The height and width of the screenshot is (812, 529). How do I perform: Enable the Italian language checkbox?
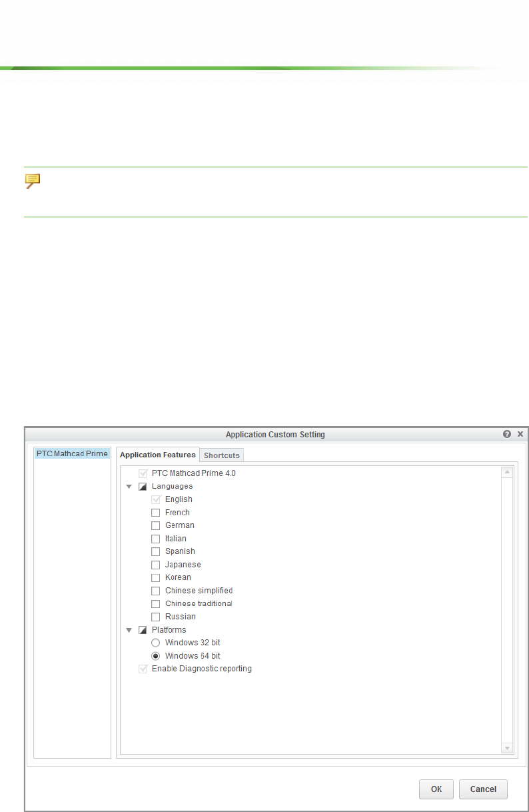click(x=156, y=539)
